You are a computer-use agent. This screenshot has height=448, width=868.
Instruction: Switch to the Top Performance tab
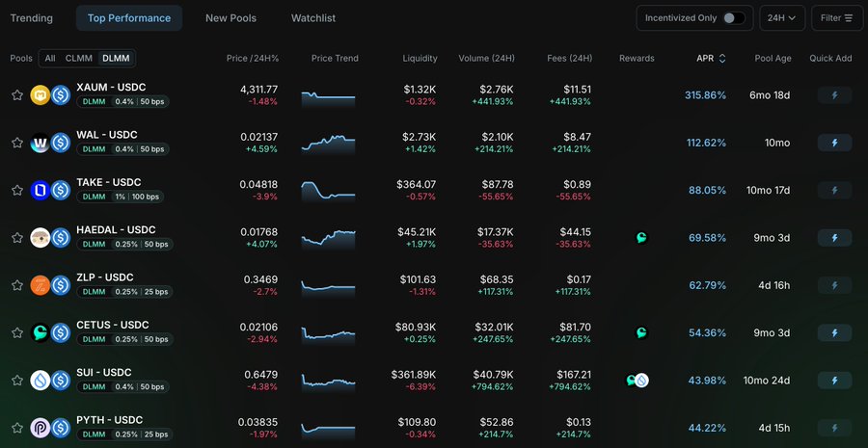click(x=129, y=18)
